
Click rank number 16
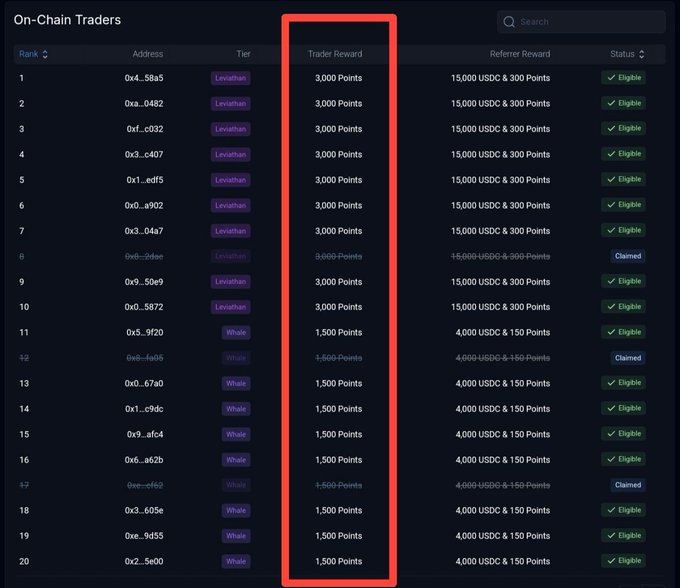point(24,460)
